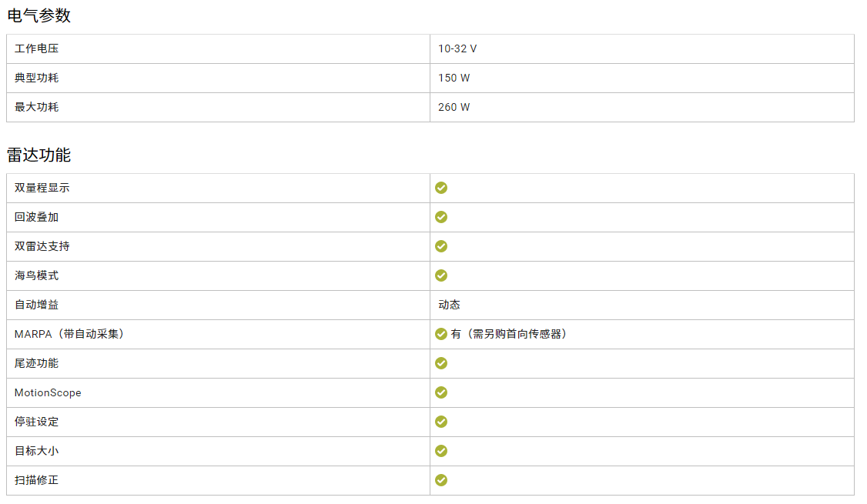
Task: Click the checkmark icon in MARPA row
Action: pyautogui.click(x=441, y=334)
